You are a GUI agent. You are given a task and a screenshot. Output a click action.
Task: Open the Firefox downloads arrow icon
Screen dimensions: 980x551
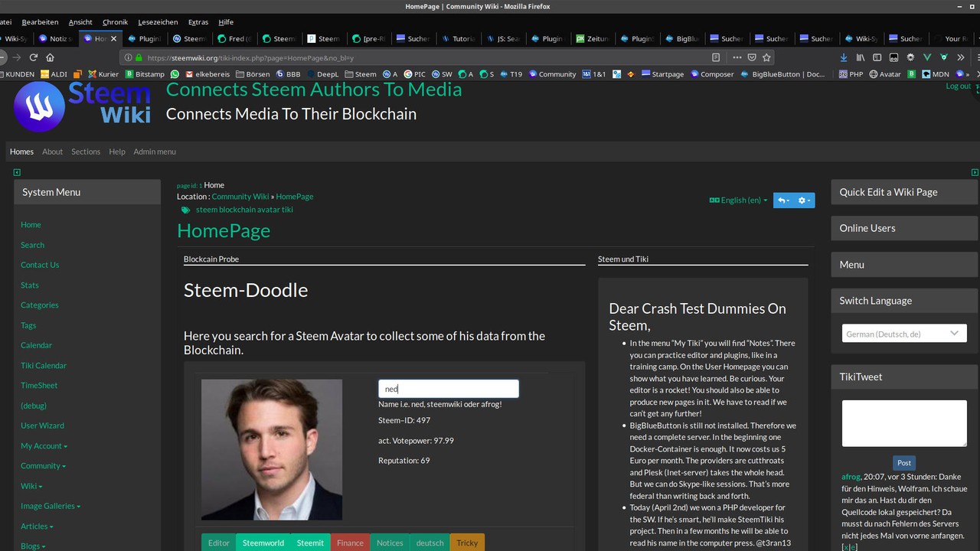click(844, 57)
